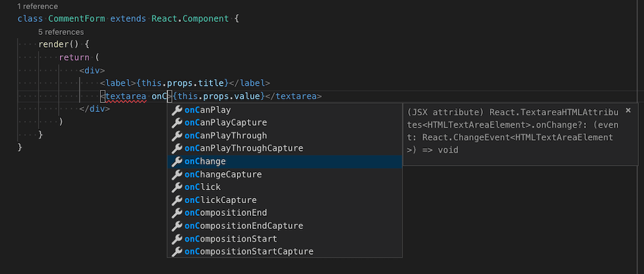Click the wrench icon beside onCanPlayThrough

point(176,135)
